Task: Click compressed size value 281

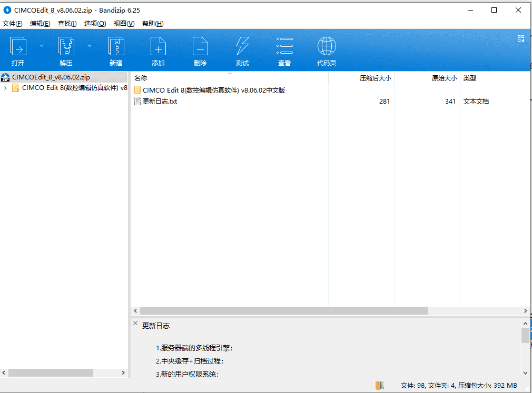Action: [x=385, y=102]
